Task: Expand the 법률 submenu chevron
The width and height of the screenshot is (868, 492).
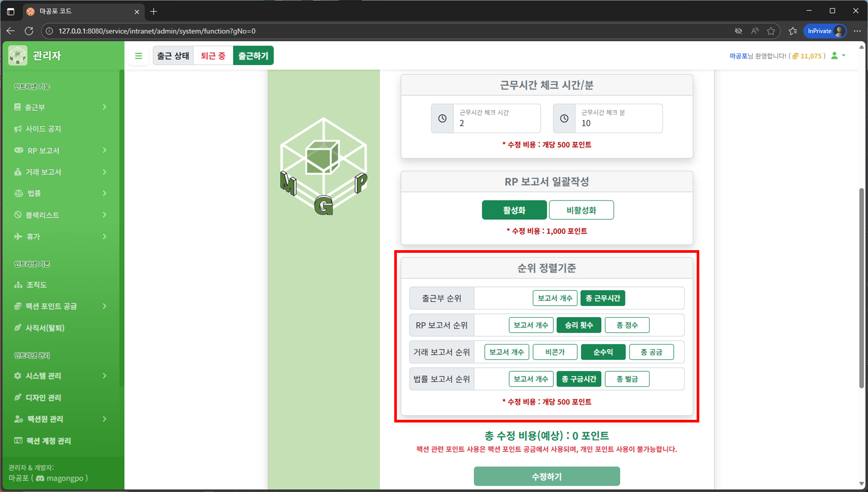Action: tap(104, 193)
